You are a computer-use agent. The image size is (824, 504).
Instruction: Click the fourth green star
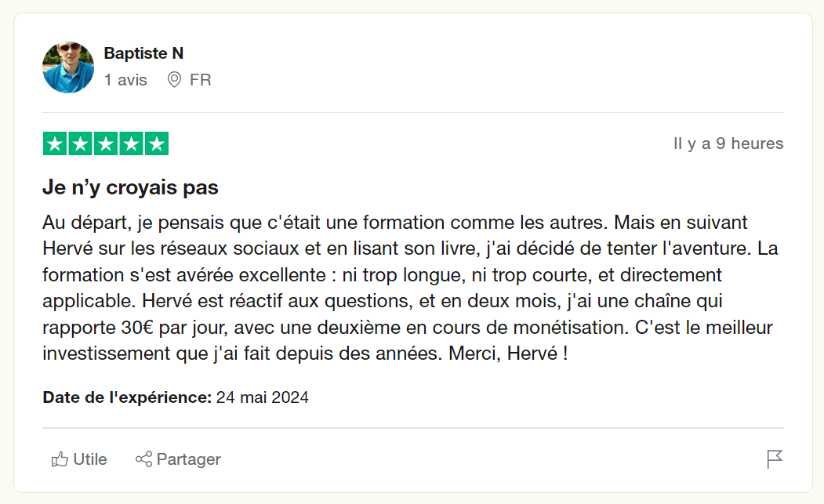[x=132, y=143]
